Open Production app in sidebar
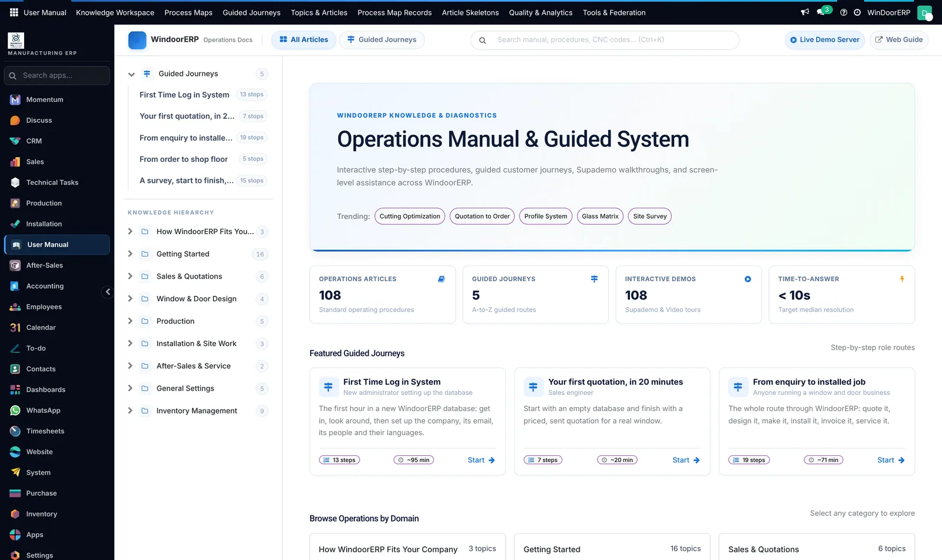This screenshot has height=560, width=942. click(57, 203)
